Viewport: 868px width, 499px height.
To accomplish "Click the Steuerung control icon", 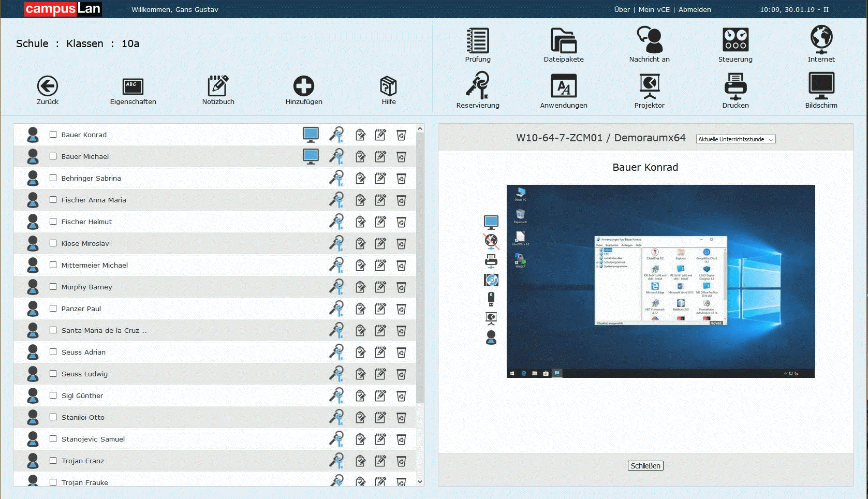I will [735, 41].
